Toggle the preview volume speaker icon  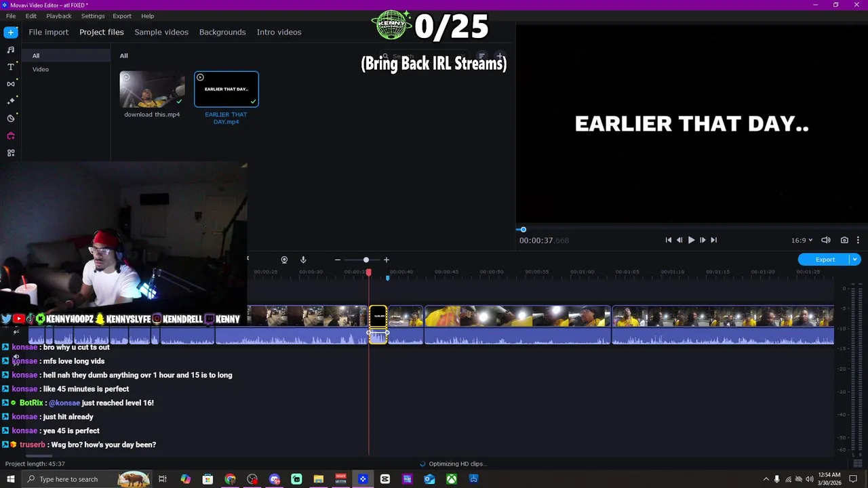[826, 240]
